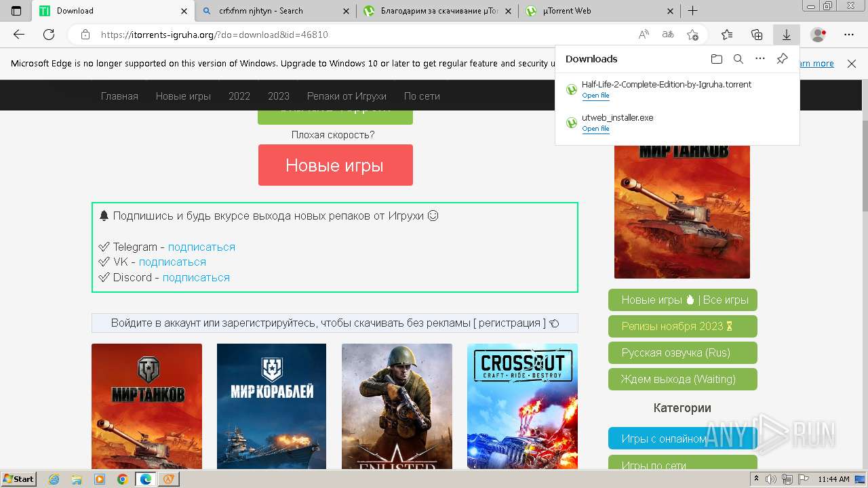The image size is (868, 488).
Task: Subscribe via the VK подписаться link
Action: pyautogui.click(x=172, y=262)
